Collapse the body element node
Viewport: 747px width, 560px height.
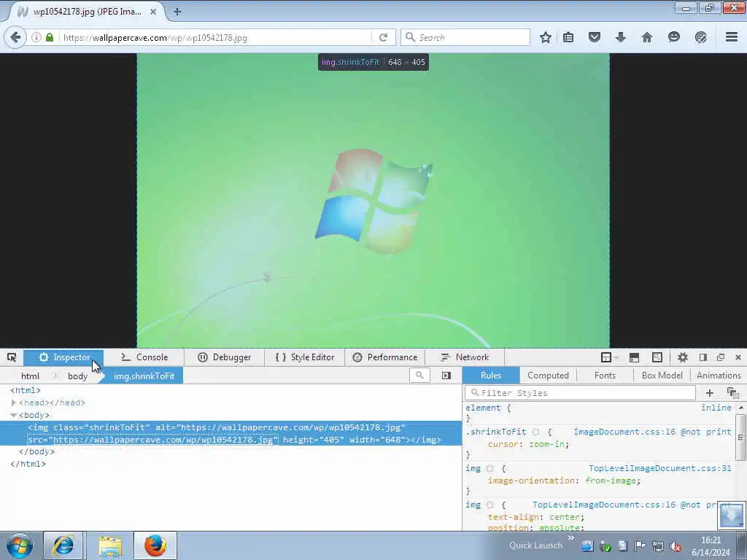tap(13, 415)
